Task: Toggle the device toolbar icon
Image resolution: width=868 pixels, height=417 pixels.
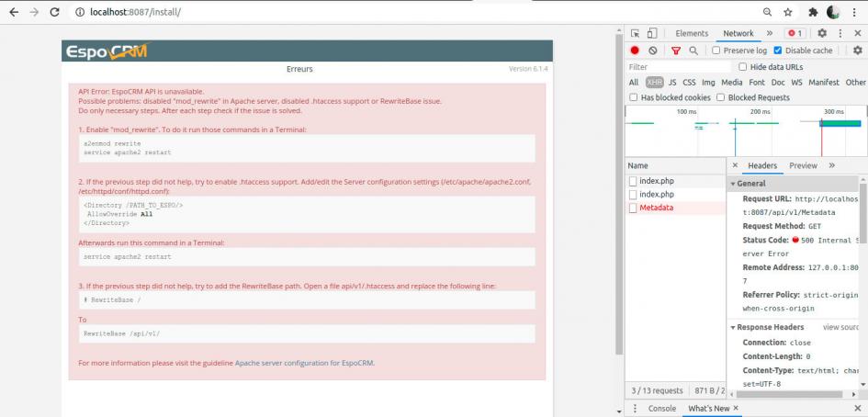Action: (653, 33)
